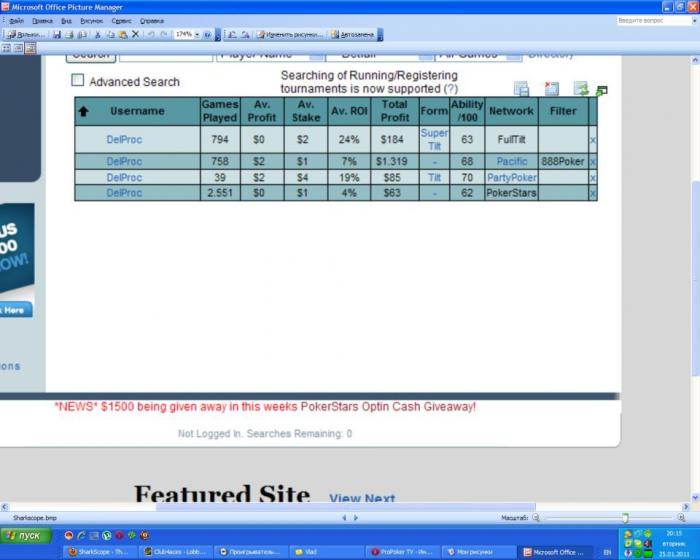Switch to thumbnail view icon
This screenshot has height=560, width=700.
tap(7, 48)
